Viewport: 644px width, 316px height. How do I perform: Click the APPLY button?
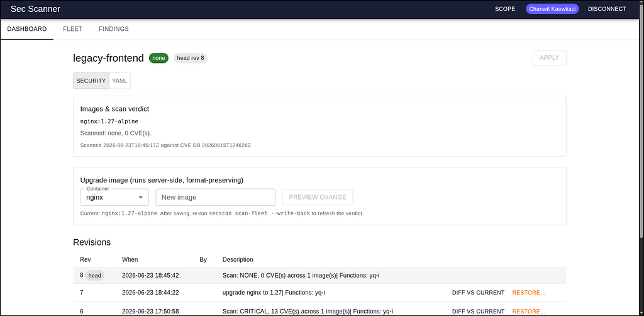click(549, 58)
